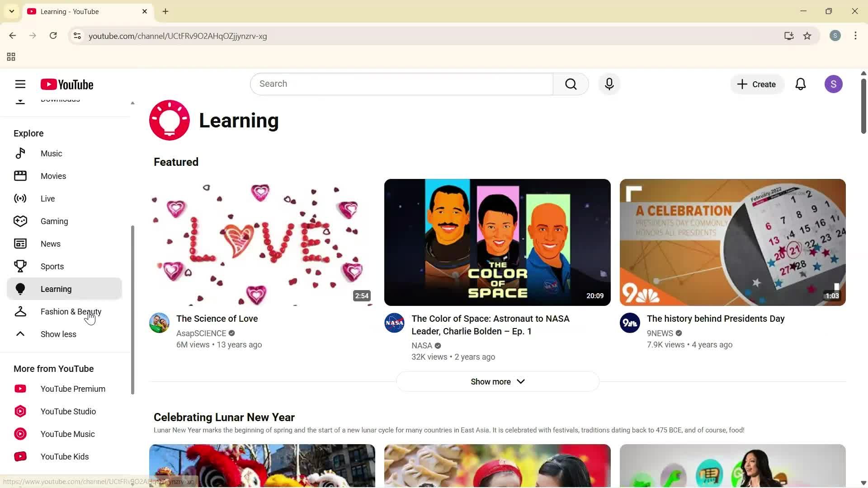Select Sports from the Explore menu
Screen dimensions: 868x488
tap(52, 266)
